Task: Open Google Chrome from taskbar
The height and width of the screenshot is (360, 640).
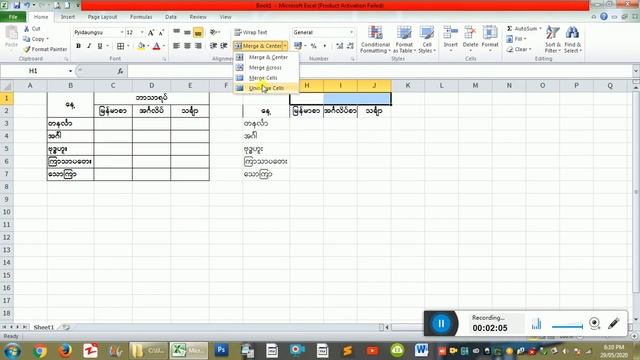Action: coord(40,350)
